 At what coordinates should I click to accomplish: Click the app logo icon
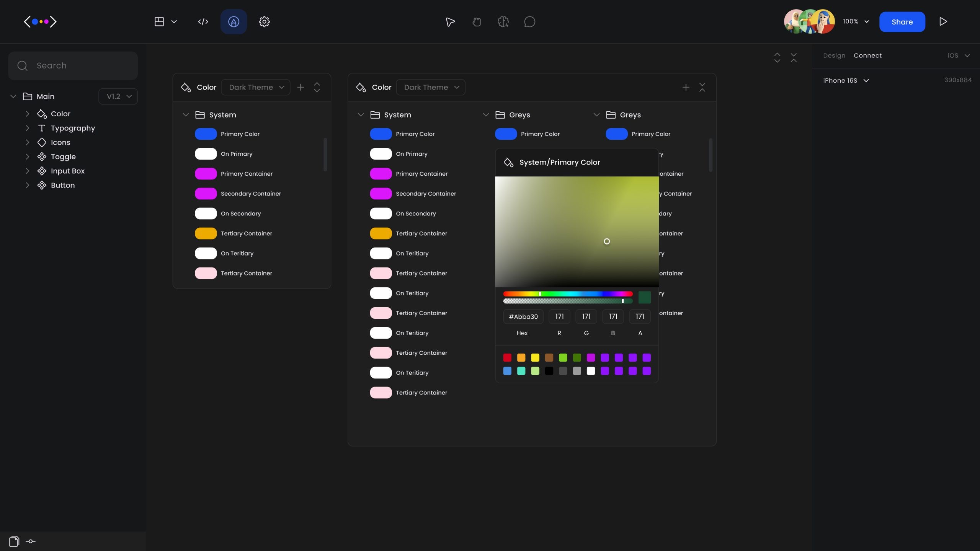point(40,22)
